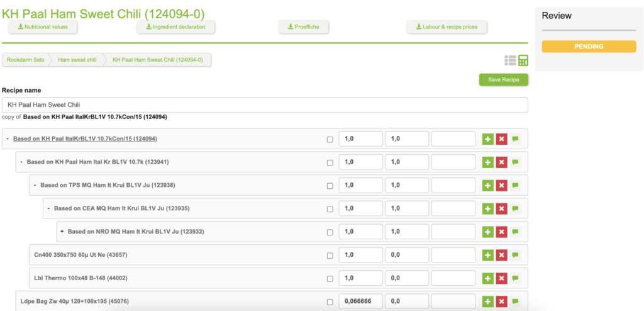Add item at Ldpe Bag Zw row
This screenshot has width=644, height=311.
[x=487, y=302]
